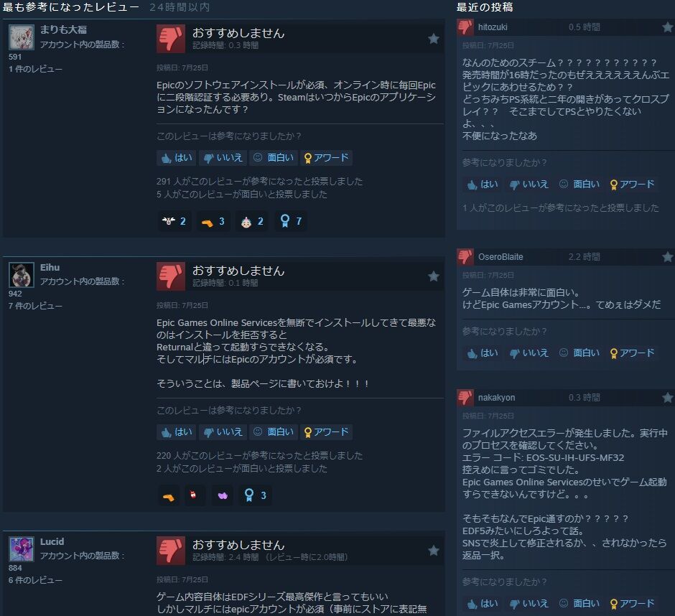
Task: Click the thumbs-down icon beside OseroBlaite's name
Action: pos(465,256)
